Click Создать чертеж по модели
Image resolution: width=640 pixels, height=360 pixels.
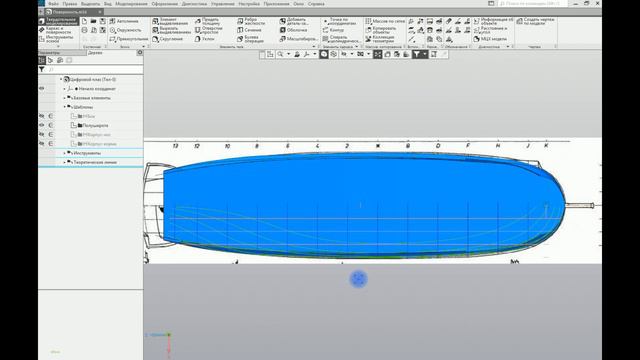(535, 21)
